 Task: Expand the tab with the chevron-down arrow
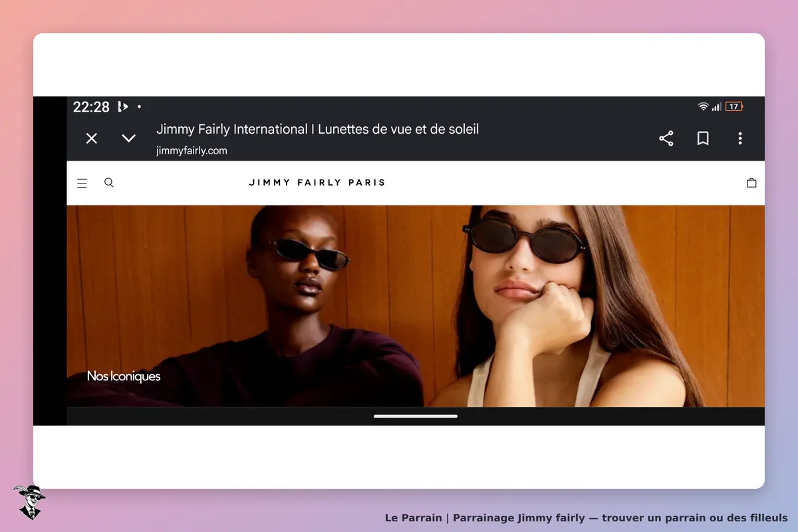click(129, 138)
